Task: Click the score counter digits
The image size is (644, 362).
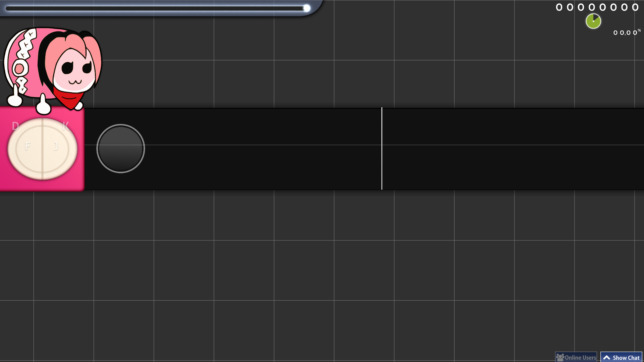Action: [597, 7]
